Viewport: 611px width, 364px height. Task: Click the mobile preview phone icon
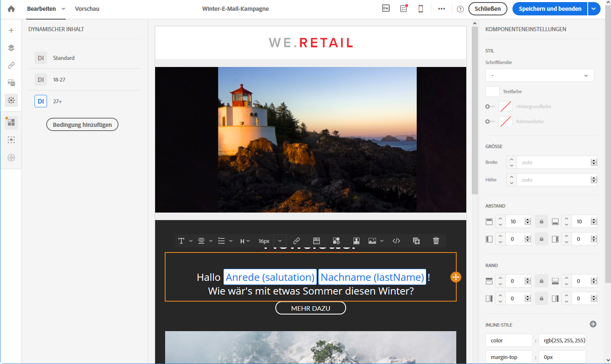coord(421,9)
